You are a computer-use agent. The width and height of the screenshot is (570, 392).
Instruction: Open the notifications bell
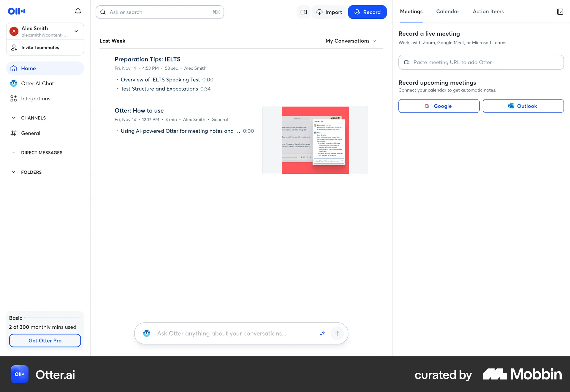(x=78, y=11)
